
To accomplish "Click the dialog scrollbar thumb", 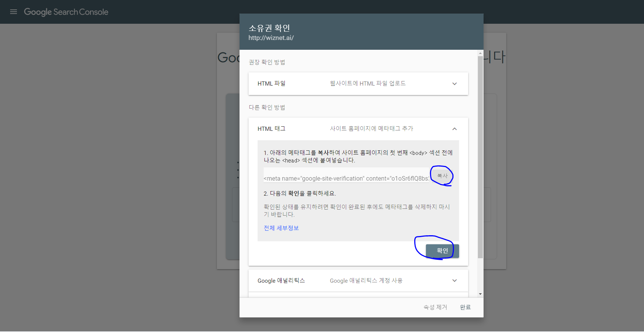I will pos(480,157).
